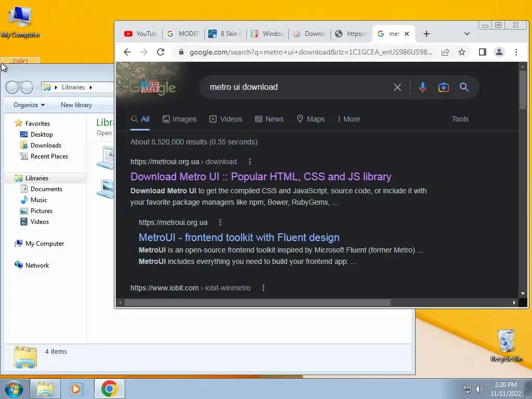
Task: Open Explorer's recent pages dropdown arrow
Action: pyautogui.click(x=37, y=87)
